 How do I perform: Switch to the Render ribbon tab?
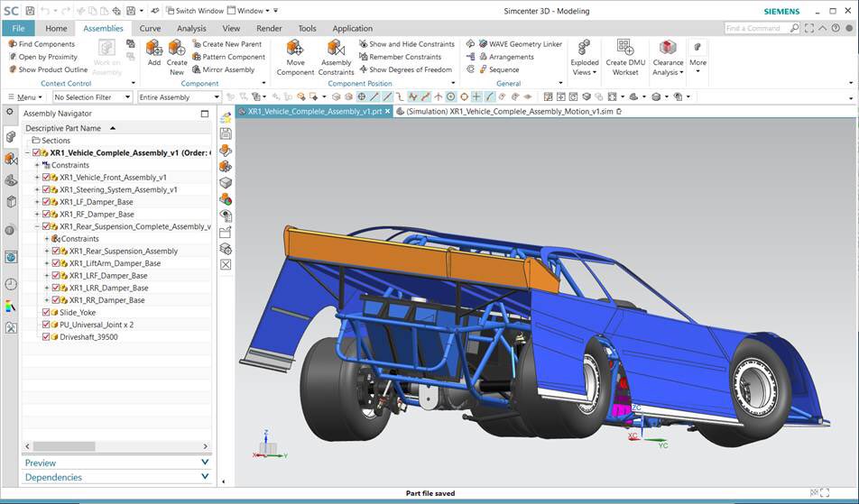pyautogui.click(x=269, y=29)
